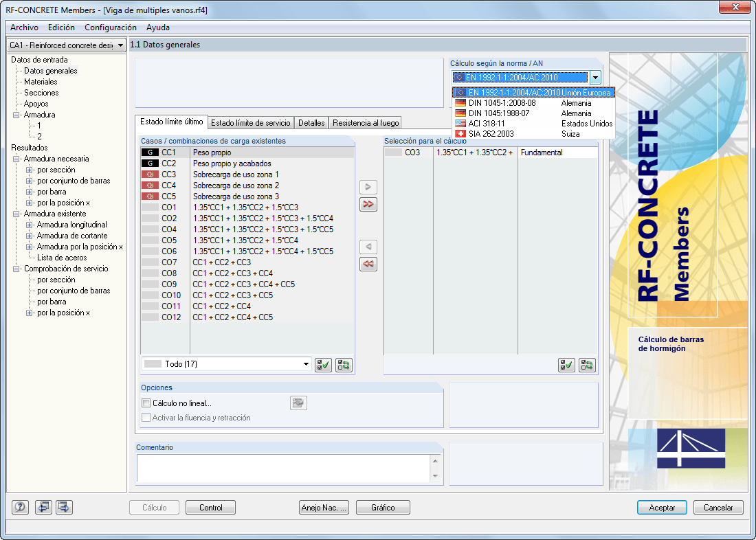Click the Control button
756x540 pixels.
pos(211,507)
